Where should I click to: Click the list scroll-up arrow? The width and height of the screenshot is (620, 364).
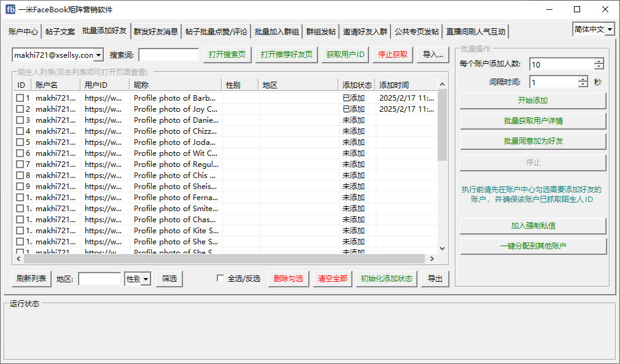[x=443, y=84]
